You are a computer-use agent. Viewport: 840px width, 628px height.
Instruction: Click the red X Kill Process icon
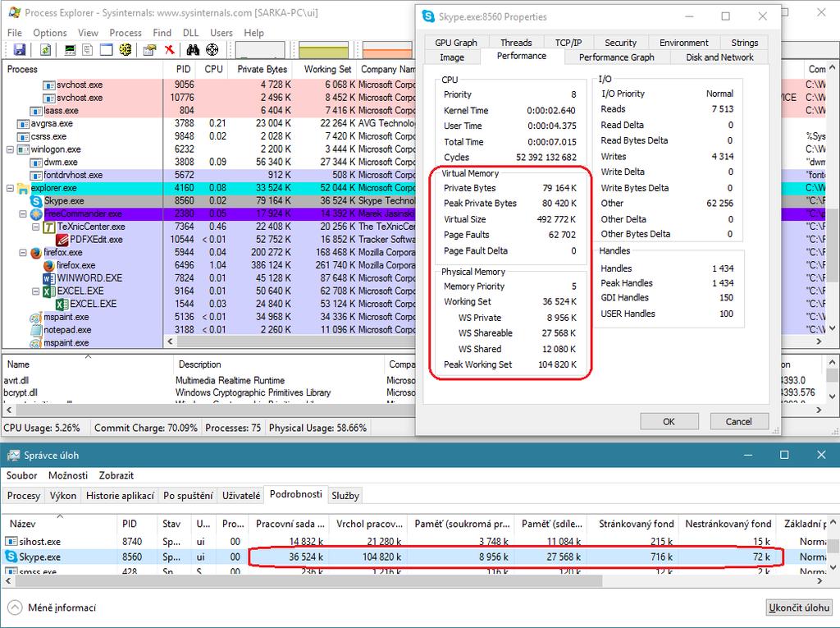(169, 50)
